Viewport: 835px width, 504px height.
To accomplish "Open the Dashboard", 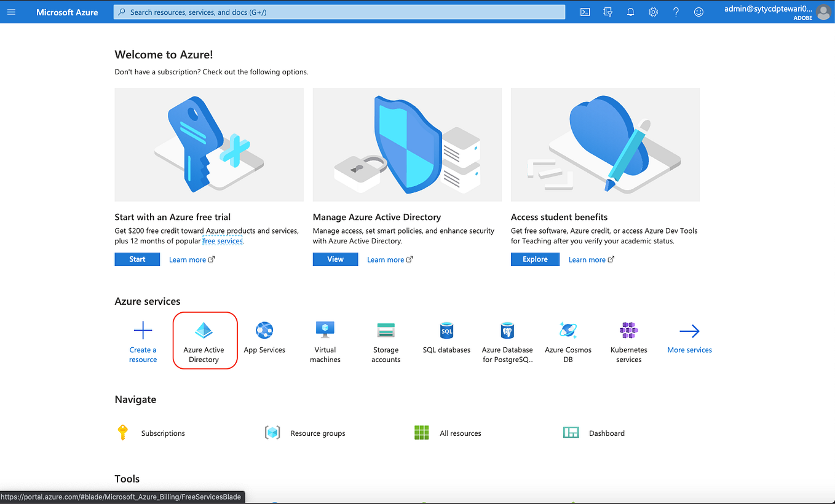I will [x=606, y=433].
